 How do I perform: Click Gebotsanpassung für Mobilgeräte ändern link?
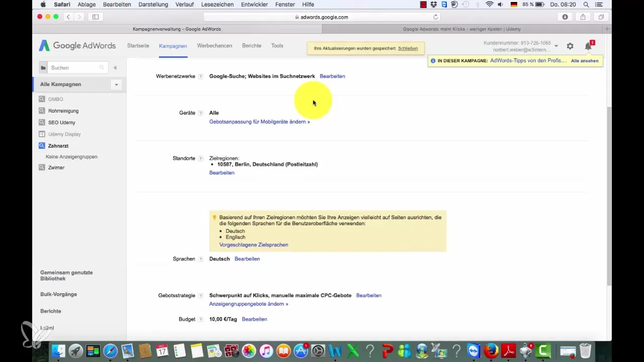tap(260, 122)
